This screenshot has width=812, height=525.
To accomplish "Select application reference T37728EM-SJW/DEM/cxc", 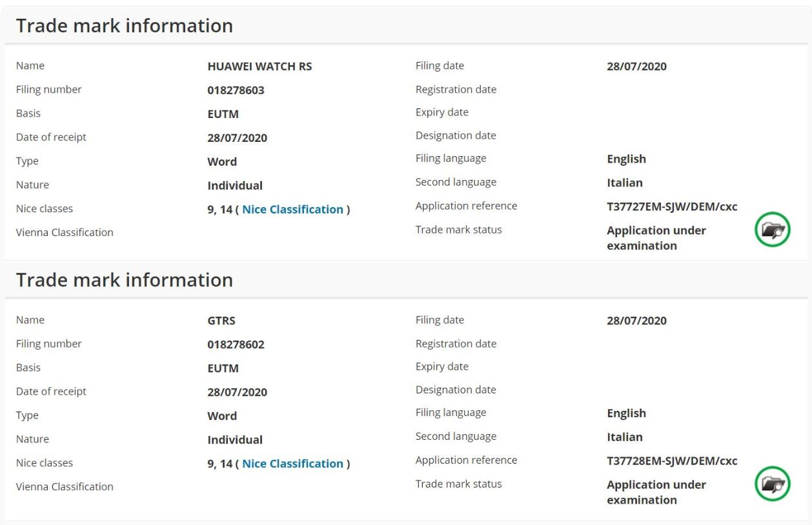I will pyautogui.click(x=672, y=461).
